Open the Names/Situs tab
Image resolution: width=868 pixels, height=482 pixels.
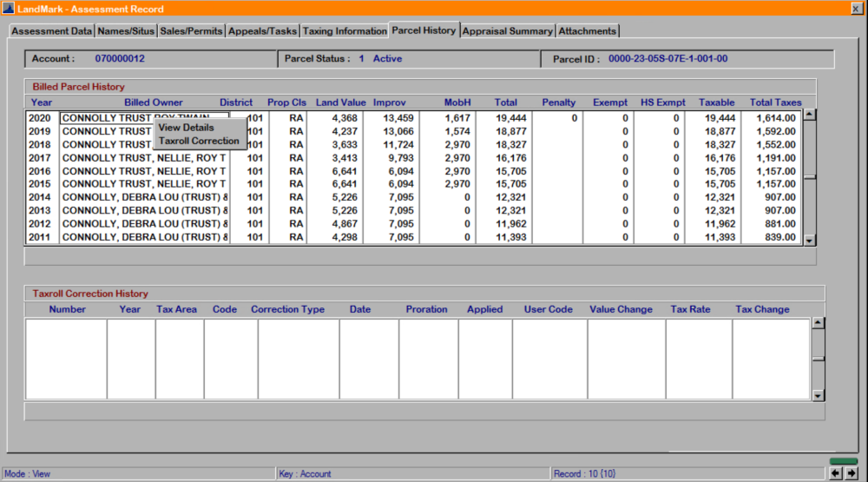click(x=126, y=31)
